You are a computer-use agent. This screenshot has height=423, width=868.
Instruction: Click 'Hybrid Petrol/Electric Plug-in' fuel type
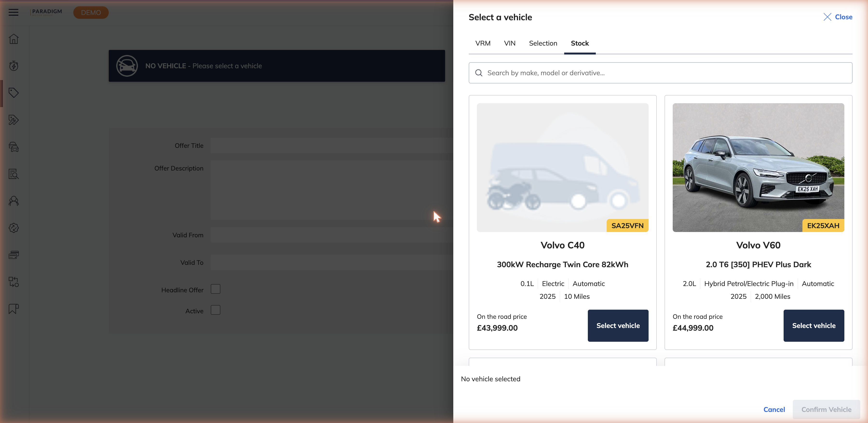(x=749, y=284)
